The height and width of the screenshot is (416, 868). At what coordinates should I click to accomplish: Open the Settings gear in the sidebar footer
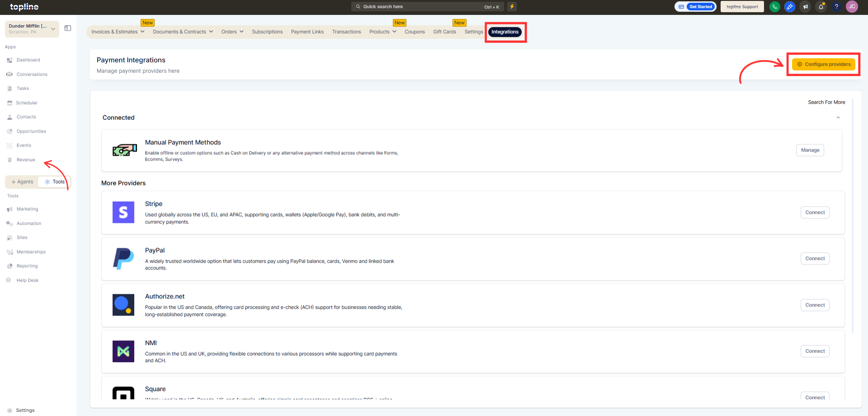[x=9, y=411]
